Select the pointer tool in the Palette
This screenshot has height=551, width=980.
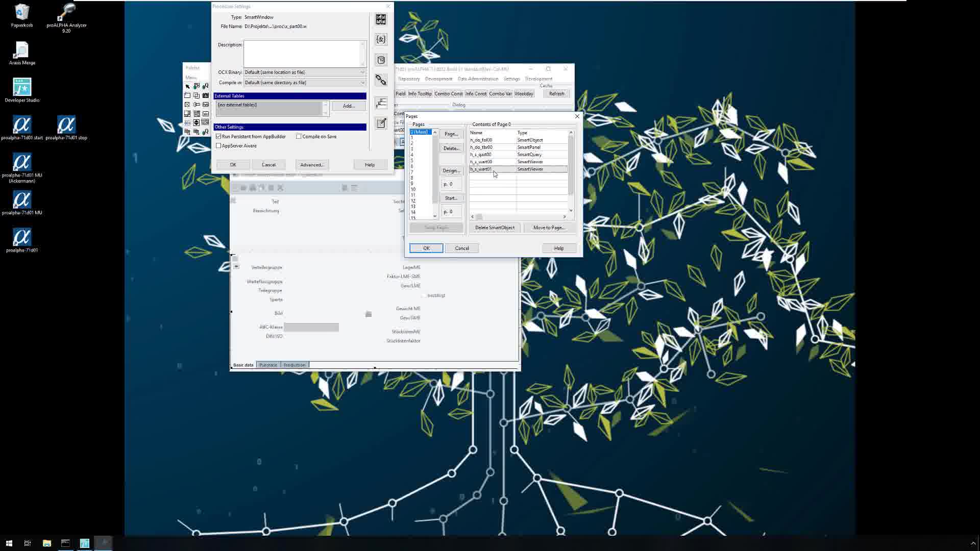click(x=187, y=86)
